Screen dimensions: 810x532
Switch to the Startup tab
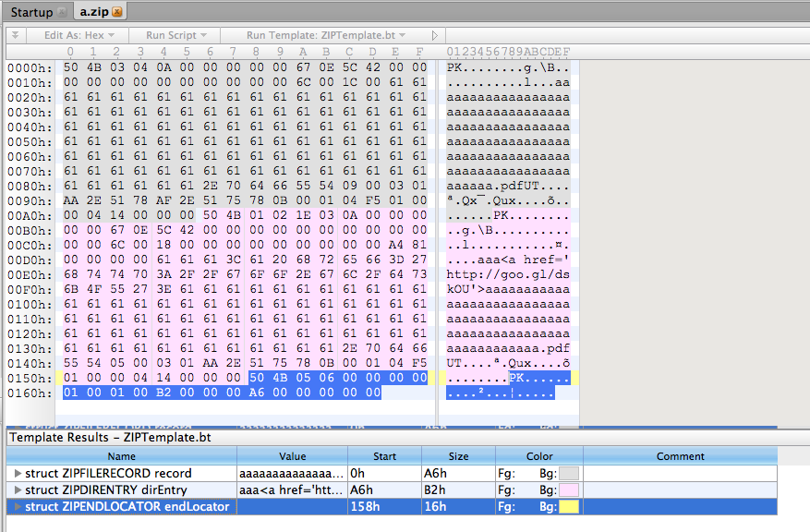[x=30, y=12]
